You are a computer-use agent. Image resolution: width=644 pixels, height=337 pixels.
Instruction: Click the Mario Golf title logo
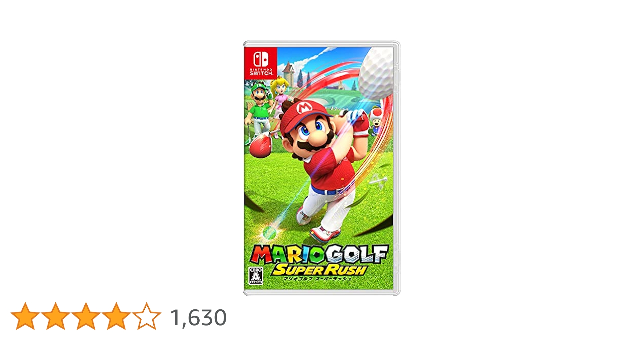coord(320,254)
